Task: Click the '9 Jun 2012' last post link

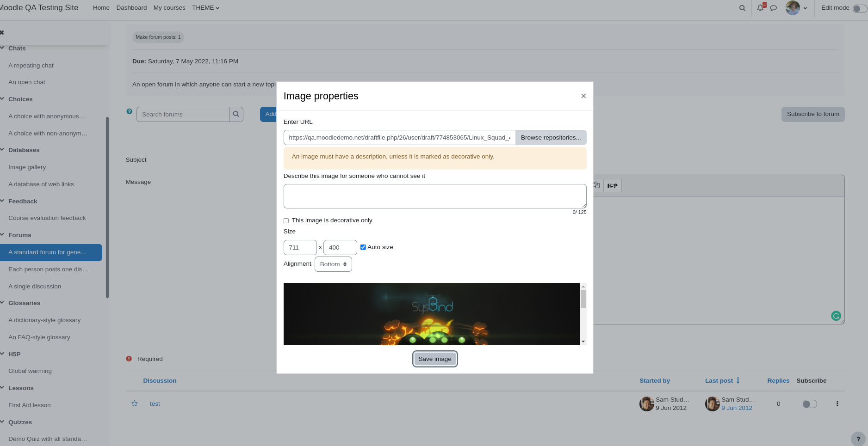Action: (x=737, y=408)
